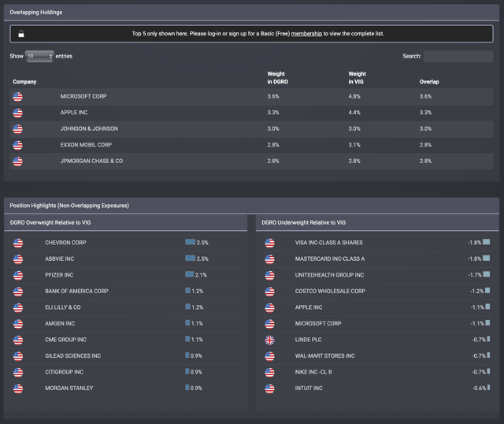Click the lock icon in the notice banner
The height and width of the screenshot is (424, 504).
coord(21,34)
